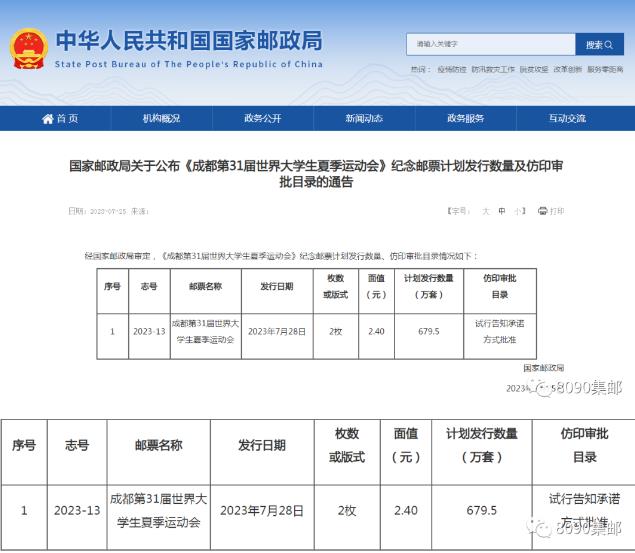Click 面值（元）header in the enlarged table
This screenshot has height=553, width=635.
point(406,445)
